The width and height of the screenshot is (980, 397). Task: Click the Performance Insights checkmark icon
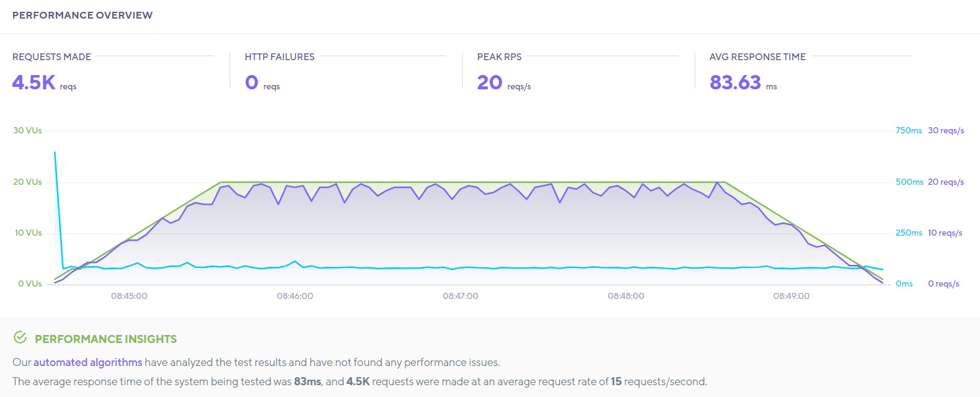click(x=20, y=337)
